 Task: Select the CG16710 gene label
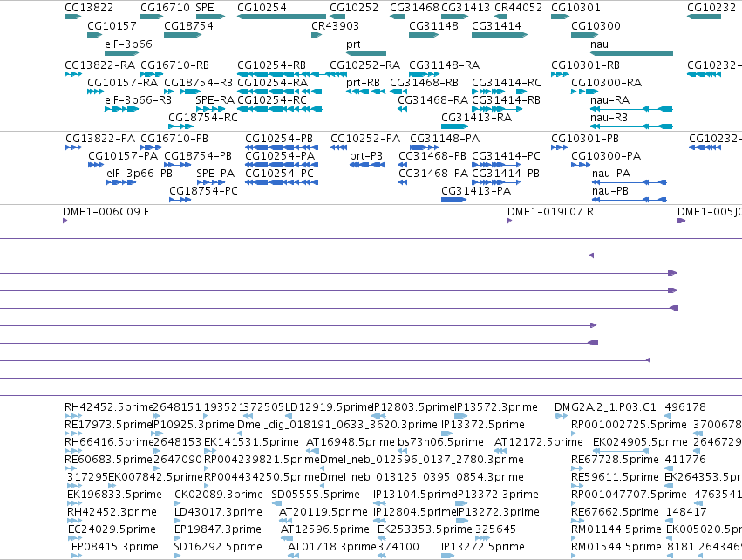(x=165, y=8)
